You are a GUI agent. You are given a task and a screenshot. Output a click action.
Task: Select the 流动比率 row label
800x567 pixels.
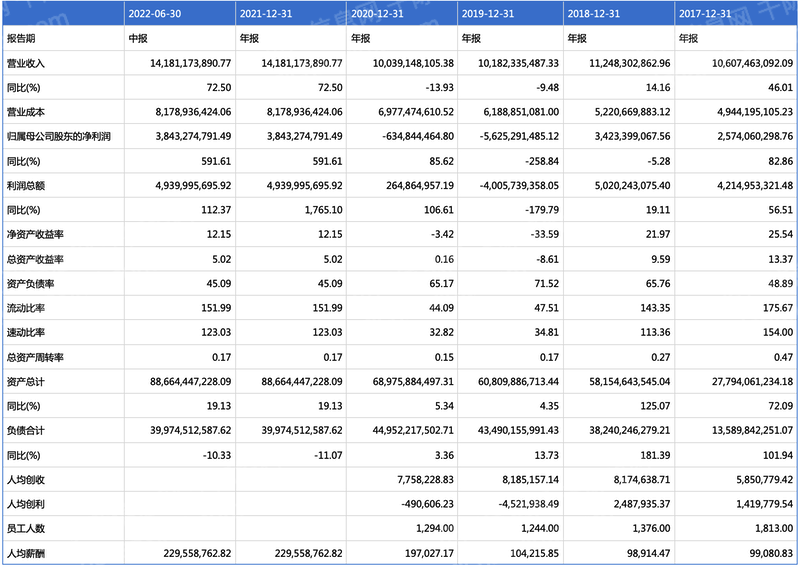pyautogui.click(x=26, y=308)
